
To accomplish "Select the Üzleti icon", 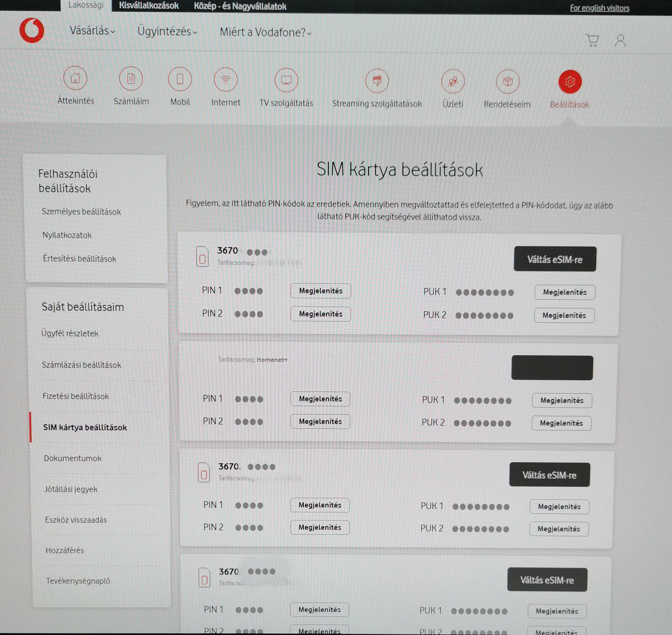I will (x=453, y=81).
